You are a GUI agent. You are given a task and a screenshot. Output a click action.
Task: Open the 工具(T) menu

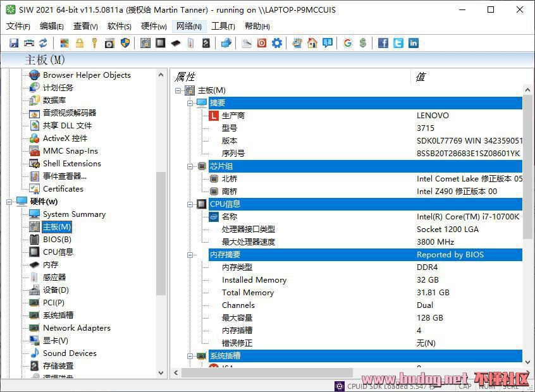click(x=223, y=26)
